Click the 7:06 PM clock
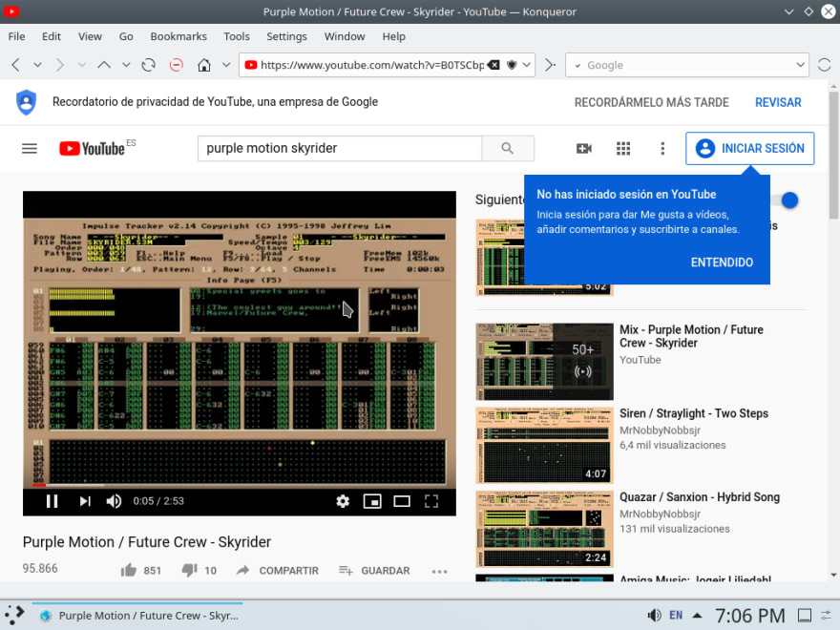Image resolution: width=840 pixels, height=630 pixels. click(750, 616)
